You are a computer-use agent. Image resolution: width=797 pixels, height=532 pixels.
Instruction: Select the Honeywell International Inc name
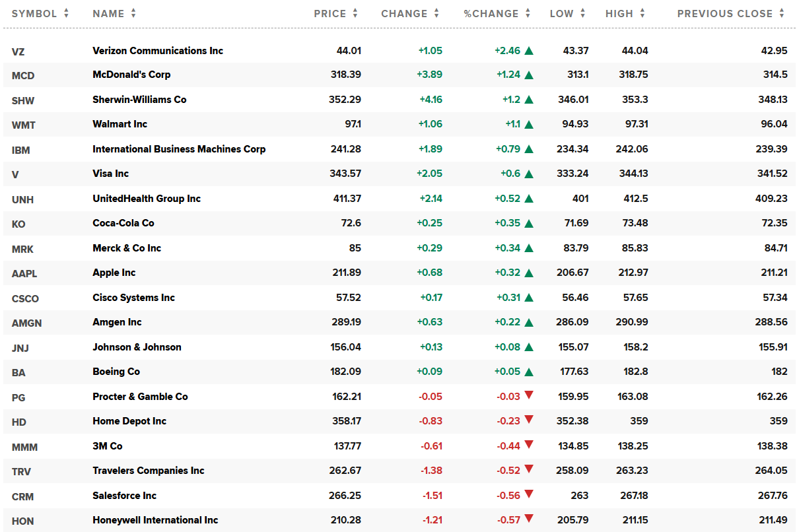coord(155,520)
